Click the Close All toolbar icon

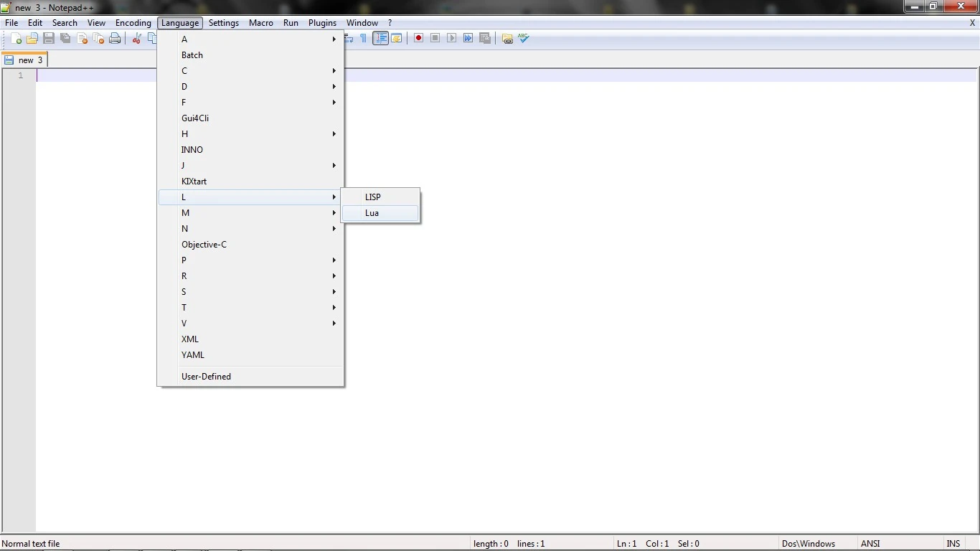[98, 39]
